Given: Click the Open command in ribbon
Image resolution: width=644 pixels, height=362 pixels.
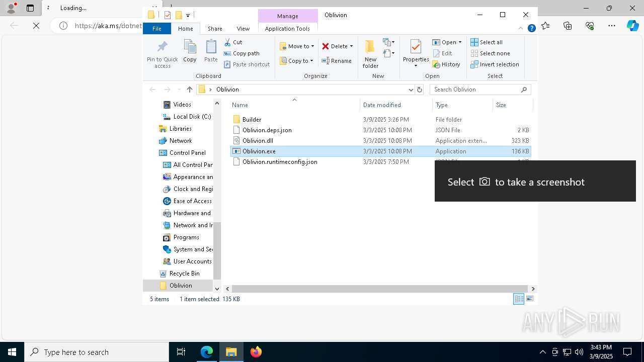Looking at the screenshot, I should pos(447,42).
